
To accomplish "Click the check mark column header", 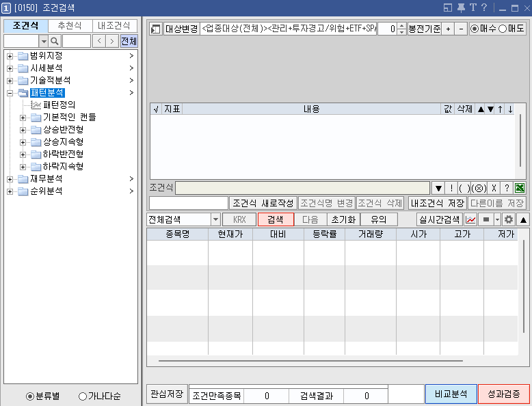I will click(156, 109).
